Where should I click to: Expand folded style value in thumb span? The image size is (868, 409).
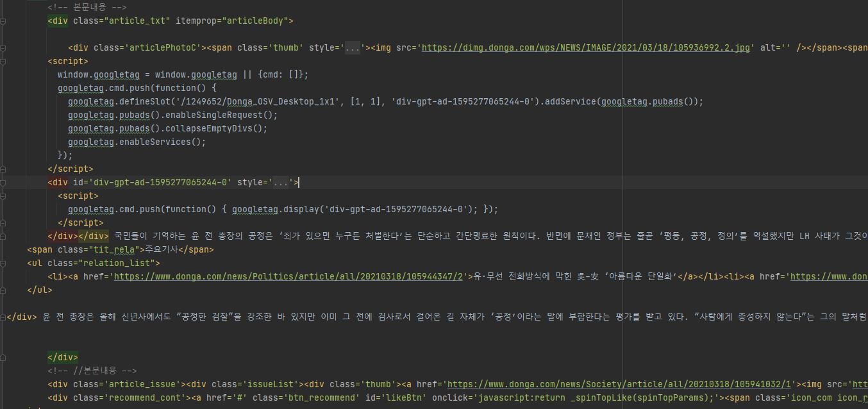click(353, 48)
